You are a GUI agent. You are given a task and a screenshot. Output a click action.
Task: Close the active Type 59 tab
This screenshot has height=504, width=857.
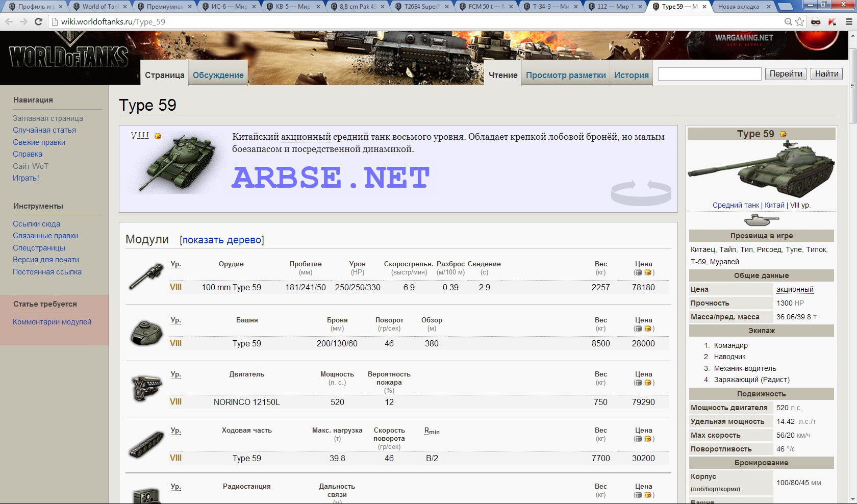[704, 7]
